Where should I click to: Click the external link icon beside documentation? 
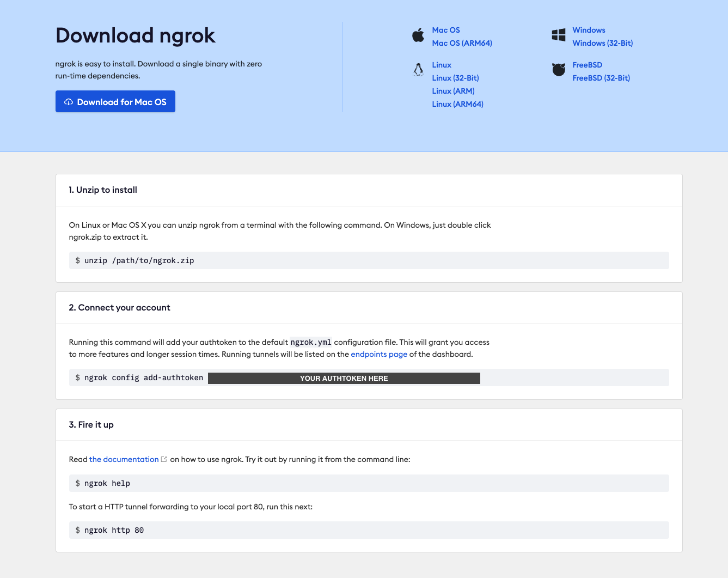click(x=164, y=459)
